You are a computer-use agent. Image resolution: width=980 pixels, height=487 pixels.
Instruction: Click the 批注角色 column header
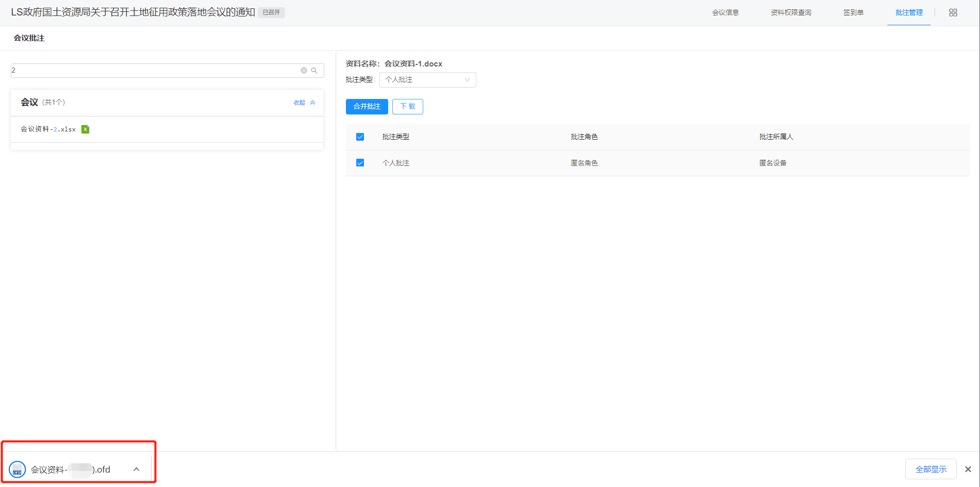point(584,137)
